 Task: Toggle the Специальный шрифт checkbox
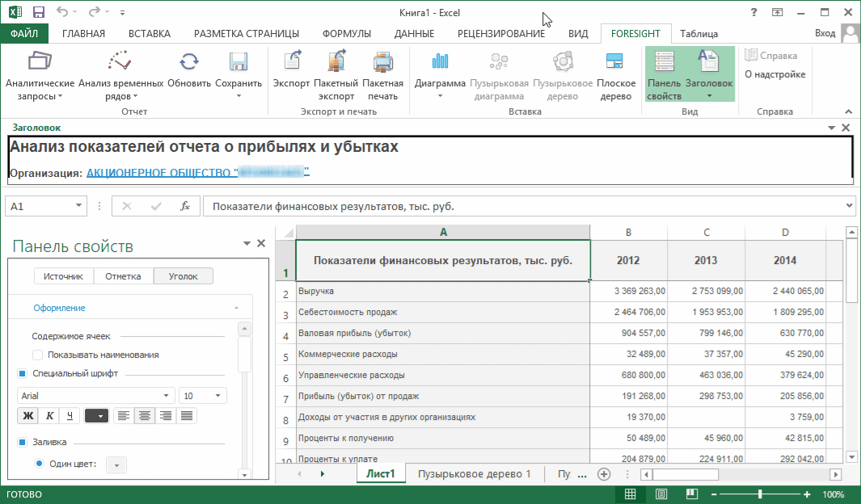tap(23, 374)
